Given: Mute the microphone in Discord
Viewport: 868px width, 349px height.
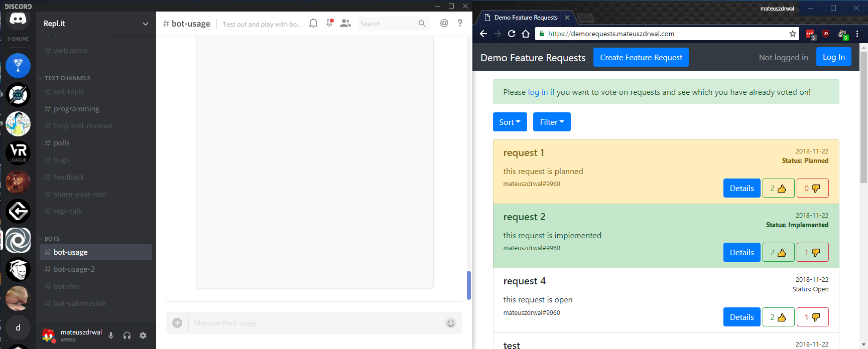Looking at the screenshot, I should (x=111, y=335).
